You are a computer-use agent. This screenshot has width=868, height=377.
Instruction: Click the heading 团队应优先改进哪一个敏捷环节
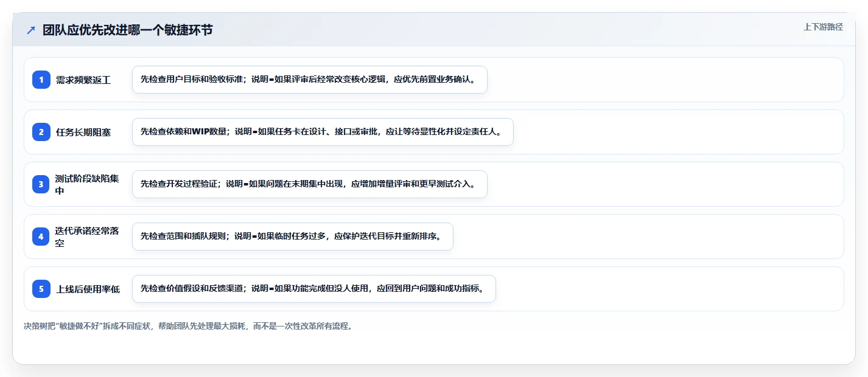[x=128, y=30]
